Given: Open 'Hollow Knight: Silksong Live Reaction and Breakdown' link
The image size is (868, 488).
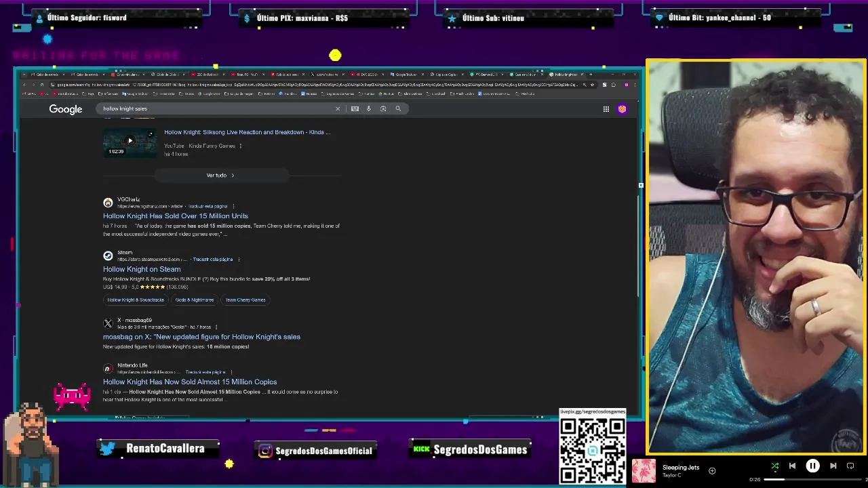Looking at the screenshot, I should click(248, 132).
